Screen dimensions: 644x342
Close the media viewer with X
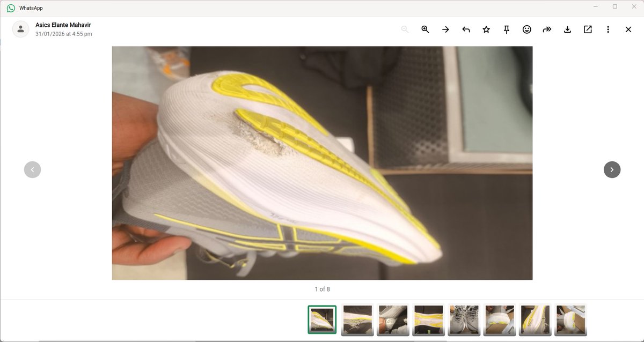[628, 29]
